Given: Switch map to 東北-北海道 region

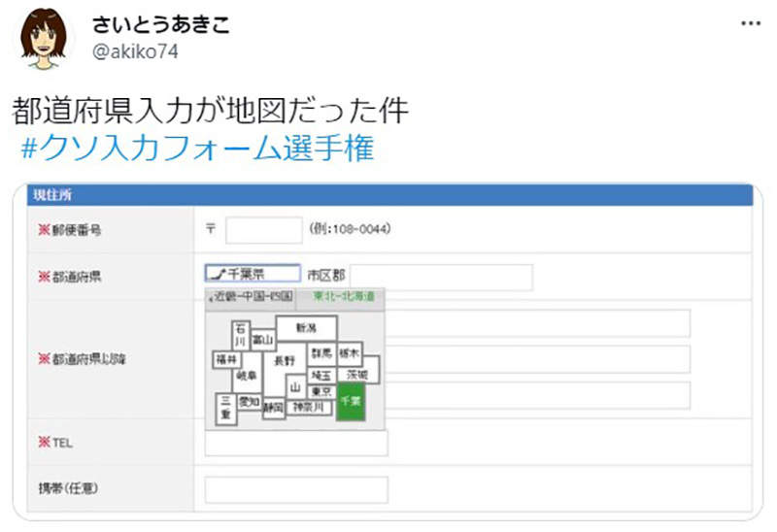Looking at the screenshot, I should (343, 296).
